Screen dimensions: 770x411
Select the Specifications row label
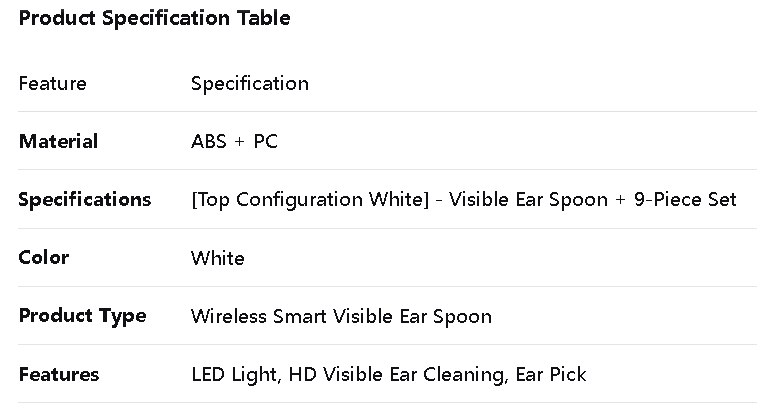(84, 199)
